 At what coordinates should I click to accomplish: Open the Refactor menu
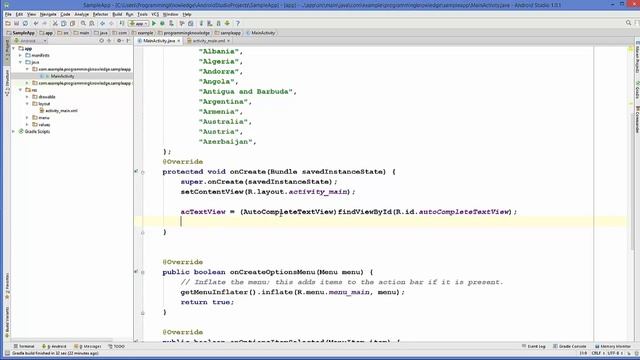100,14
